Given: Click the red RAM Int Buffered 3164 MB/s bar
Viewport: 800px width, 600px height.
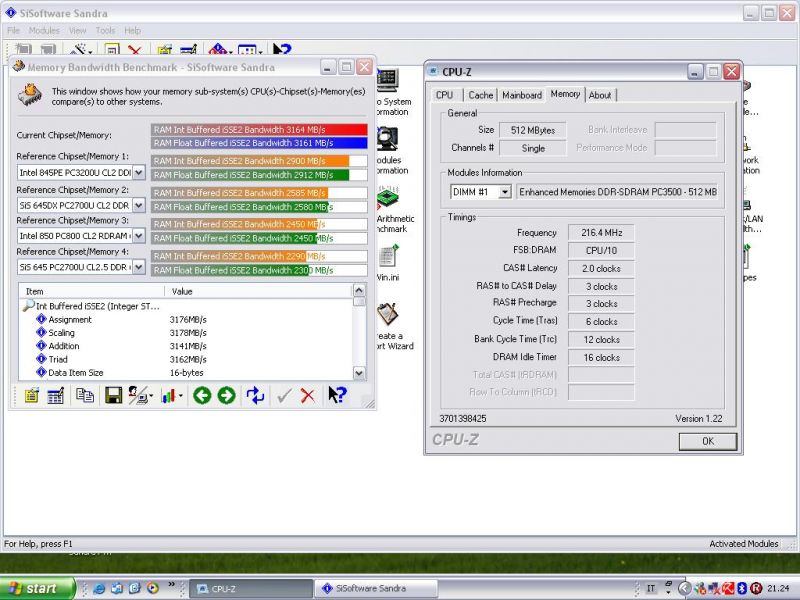Looking at the screenshot, I should pos(259,130).
